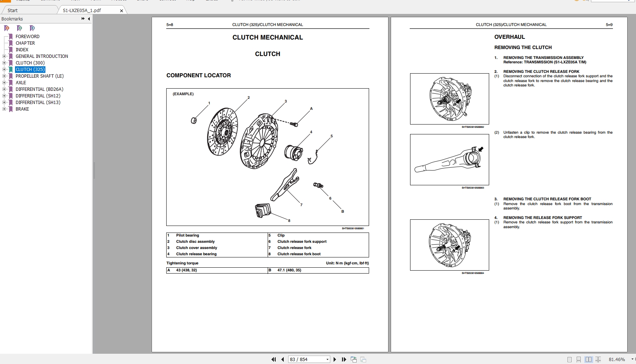The width and height of the screenshot is (636, 364).
Task: Go to the first page
Action: pos(274,360)
